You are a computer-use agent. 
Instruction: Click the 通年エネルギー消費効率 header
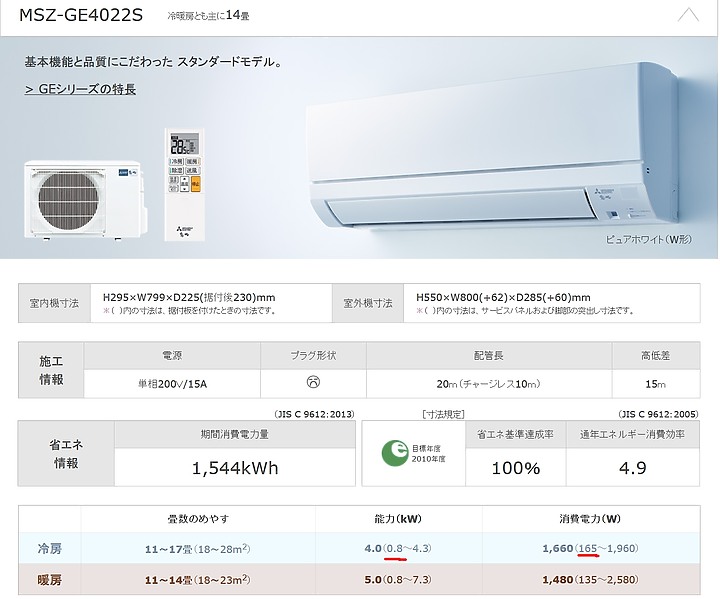pyautogui.click(x=632, y=434)
